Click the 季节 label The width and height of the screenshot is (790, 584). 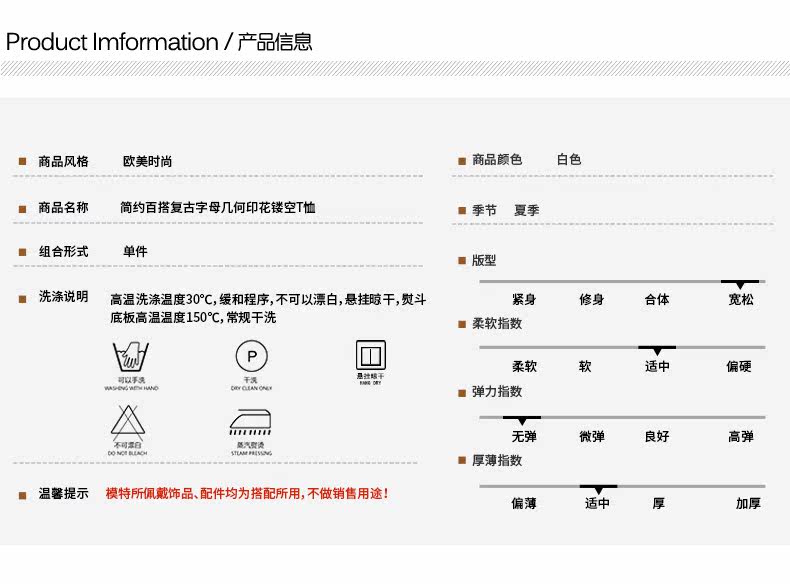[484, 210]
